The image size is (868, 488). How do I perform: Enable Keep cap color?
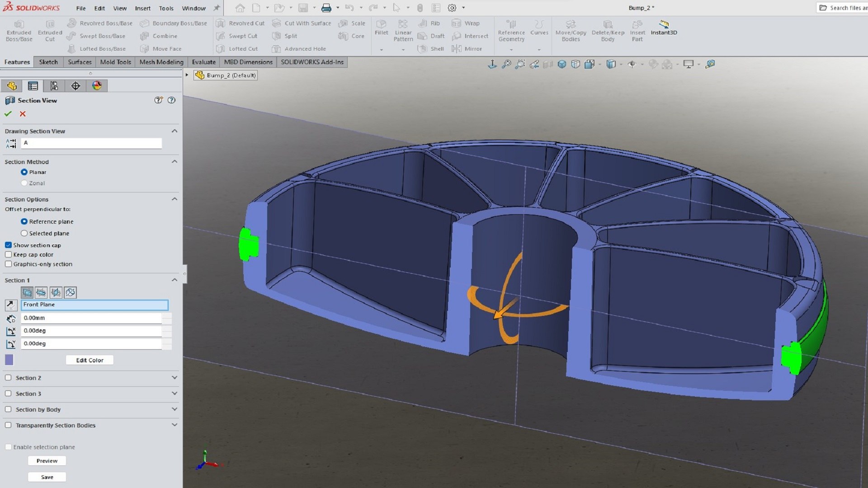click(8, 254)
